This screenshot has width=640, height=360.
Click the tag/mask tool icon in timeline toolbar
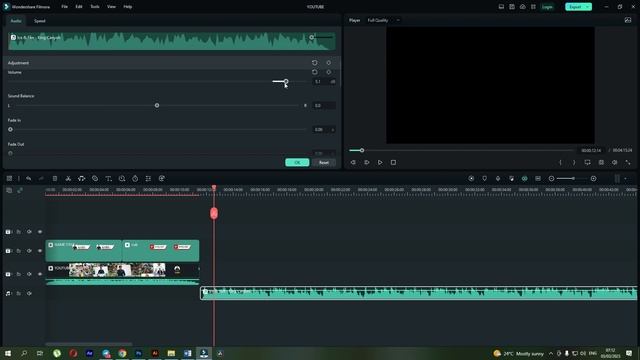click(x=95, y=178)
